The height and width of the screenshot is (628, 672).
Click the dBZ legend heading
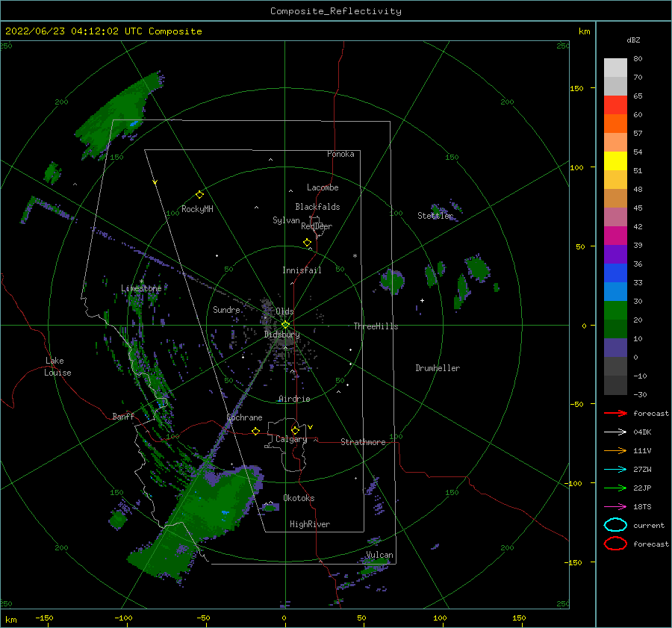tap(633, 40)
